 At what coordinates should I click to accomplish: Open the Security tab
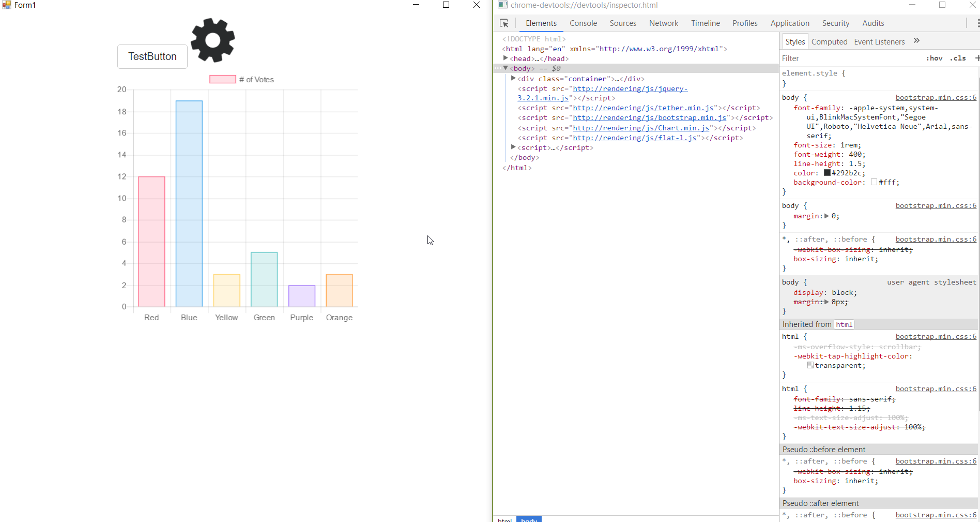tap(836, 23)
